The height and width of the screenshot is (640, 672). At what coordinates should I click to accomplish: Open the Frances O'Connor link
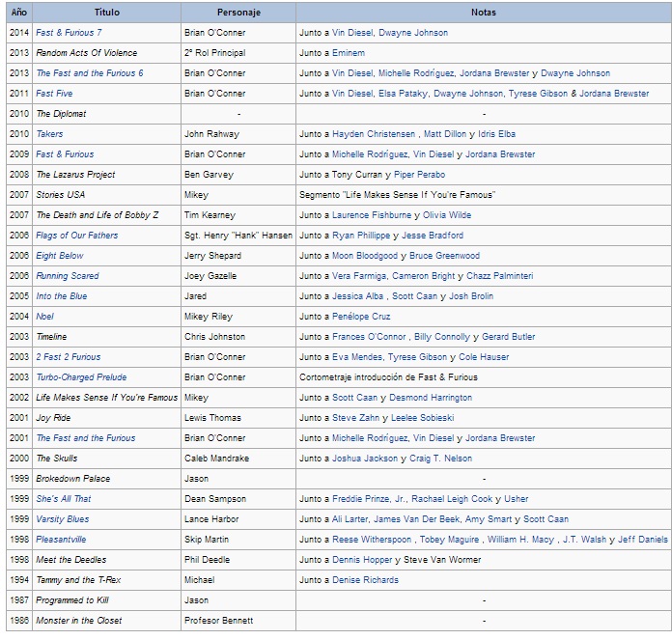[x=369, y=337]
